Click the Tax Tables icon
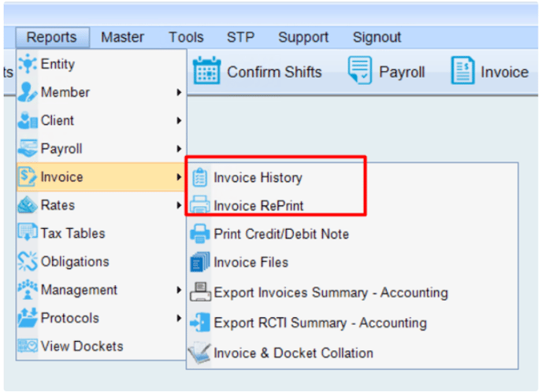This screenshot has height=392, width=542. 28,232
